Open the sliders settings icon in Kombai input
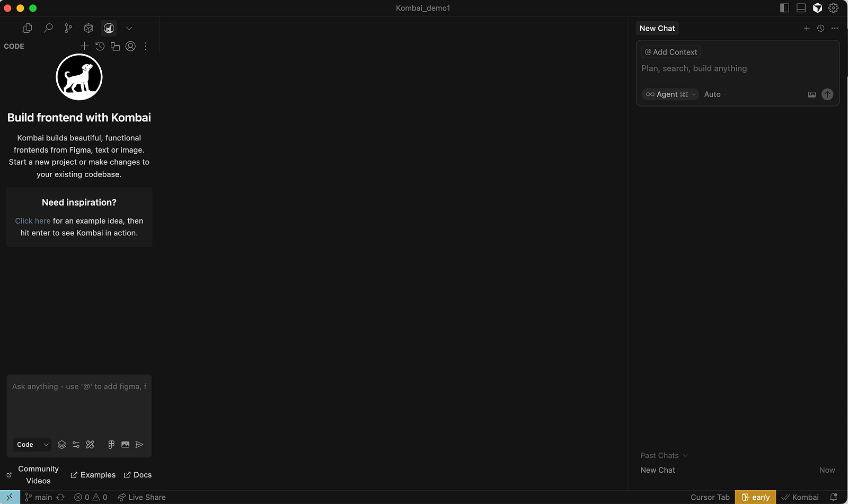Image resolution: width=848 pixels, height=504 pixels. pyautogui.click(x=76, y=445)
